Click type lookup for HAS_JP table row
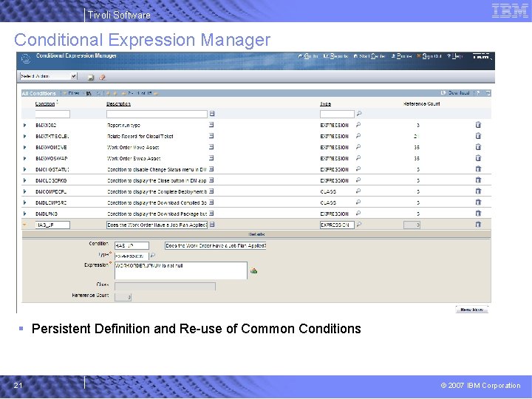Image resolution: width=532 pixels, height=399 pixels. [359, 225]
